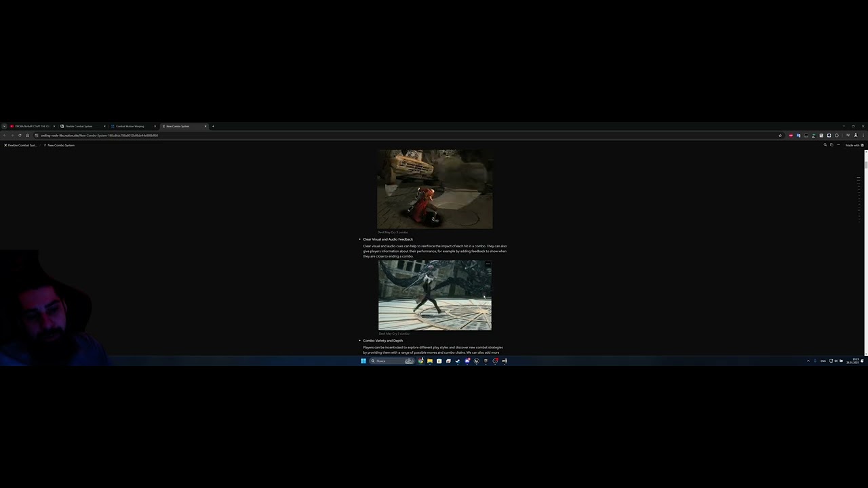Image resolution: width=868 pixels, height=488 pixels.
Task: Click the browser reload icon
Action: coord(20,136)
